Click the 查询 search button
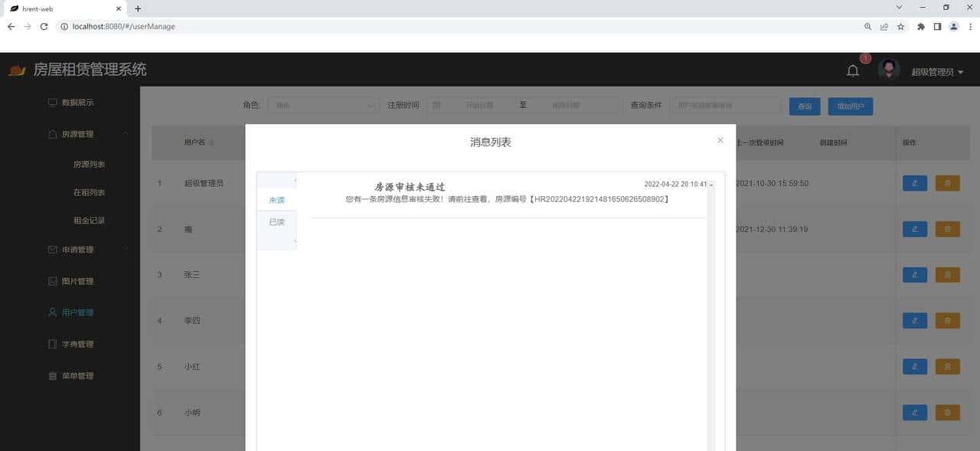The height and width of the screenshot is (451, 980). (x=805, y=106)
